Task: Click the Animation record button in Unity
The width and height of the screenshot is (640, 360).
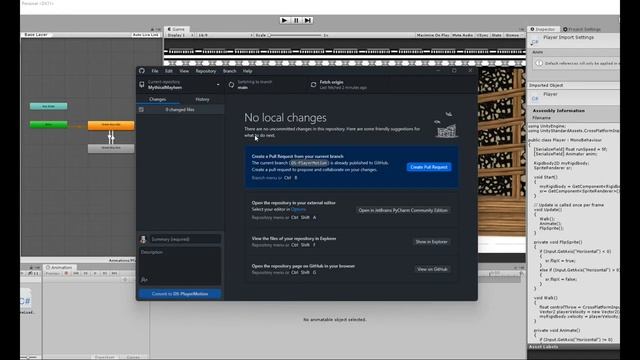Action: coord(67,273)
